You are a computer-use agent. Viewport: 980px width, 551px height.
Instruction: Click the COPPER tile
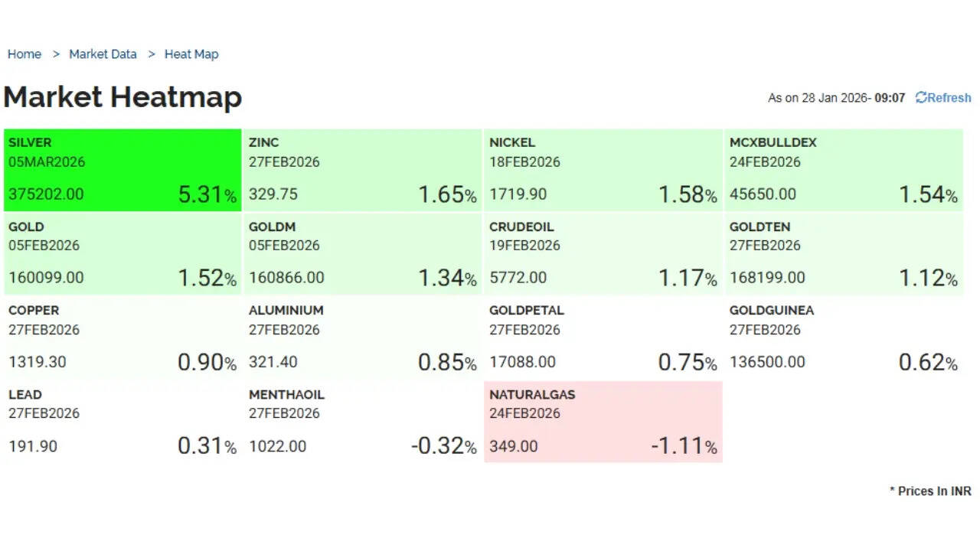pyautogui.click(x=122, y=337)
